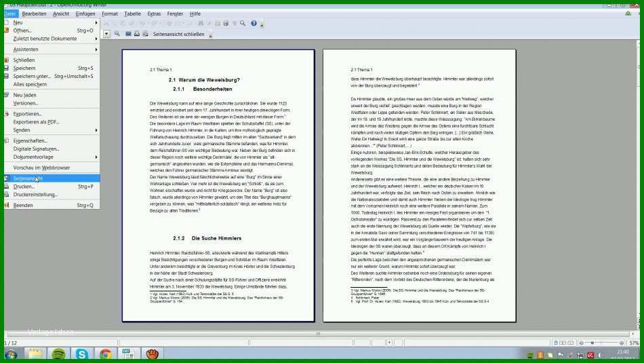Open the Bearbeiten menu
The height and width of the screenshot is (363, 644).
tap(34, 14)
